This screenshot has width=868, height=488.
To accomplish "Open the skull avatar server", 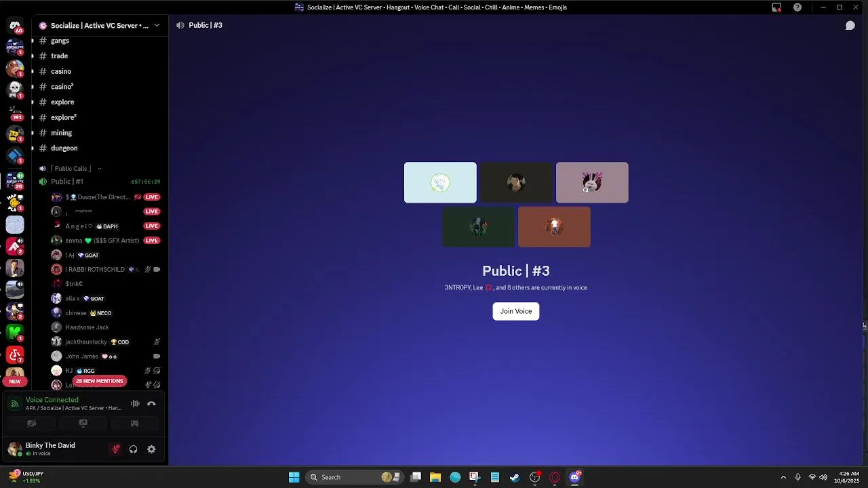I will point(15,89).
